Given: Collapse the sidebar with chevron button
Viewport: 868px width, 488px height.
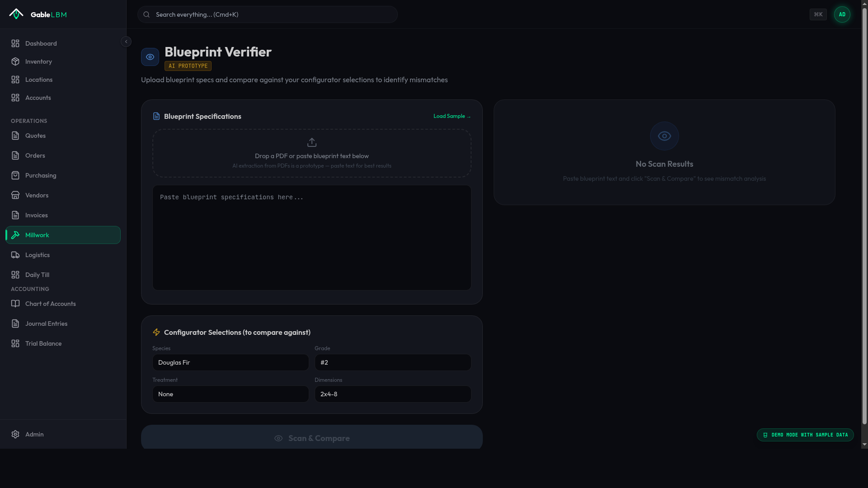Looking at the screenshot, I should coord(126,42).
